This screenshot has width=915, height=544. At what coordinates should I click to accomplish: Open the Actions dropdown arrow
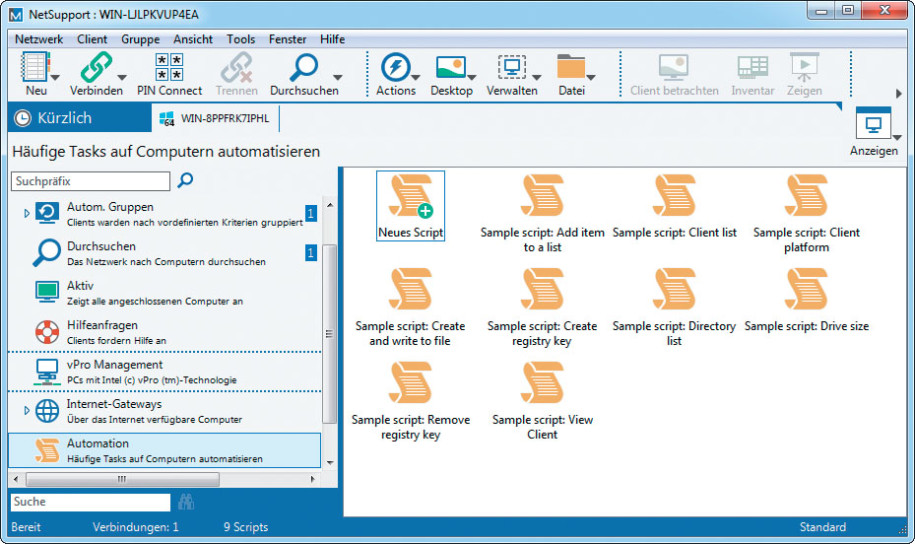point(415,77)
